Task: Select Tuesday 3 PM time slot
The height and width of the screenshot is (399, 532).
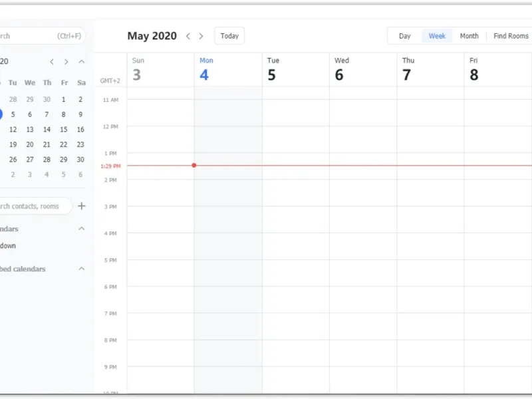Action: pyautogui.click(x=295, y=219)
